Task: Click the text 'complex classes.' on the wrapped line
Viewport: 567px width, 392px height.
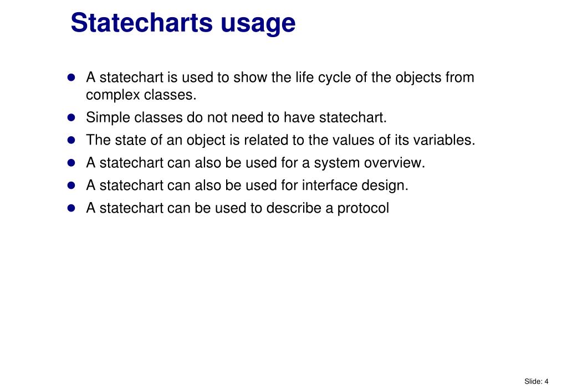Action: click(x=141, y=95)
